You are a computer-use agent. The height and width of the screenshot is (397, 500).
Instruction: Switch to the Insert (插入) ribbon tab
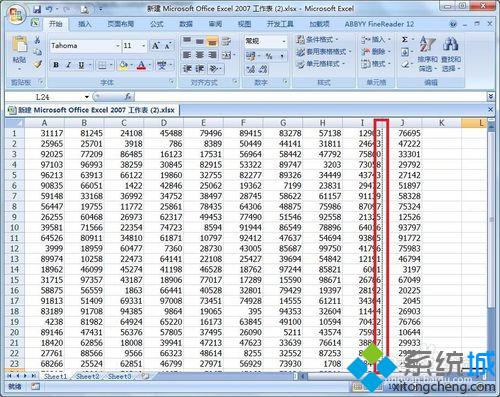point(84,24)
